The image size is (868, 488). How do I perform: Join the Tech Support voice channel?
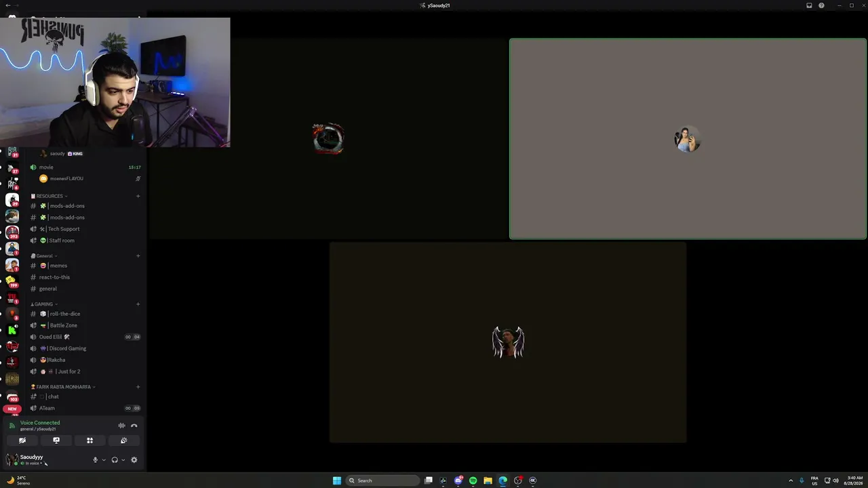click(x=85, y=229)
